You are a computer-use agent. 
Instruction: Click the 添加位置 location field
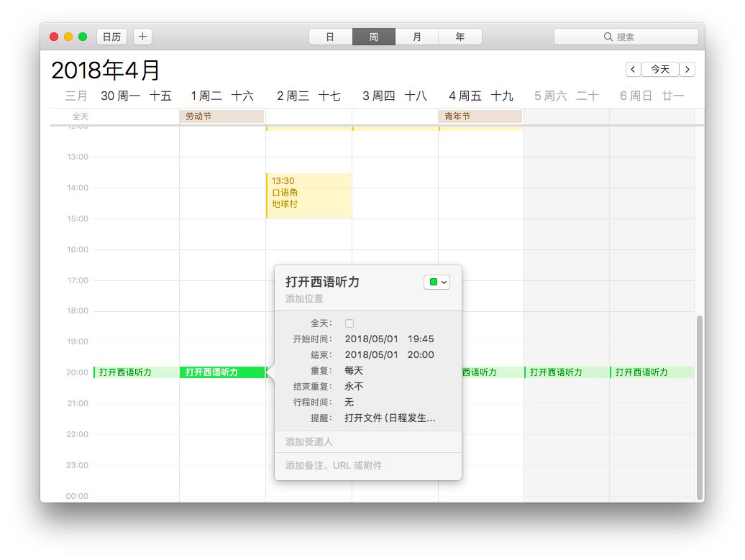pos(304,299)
